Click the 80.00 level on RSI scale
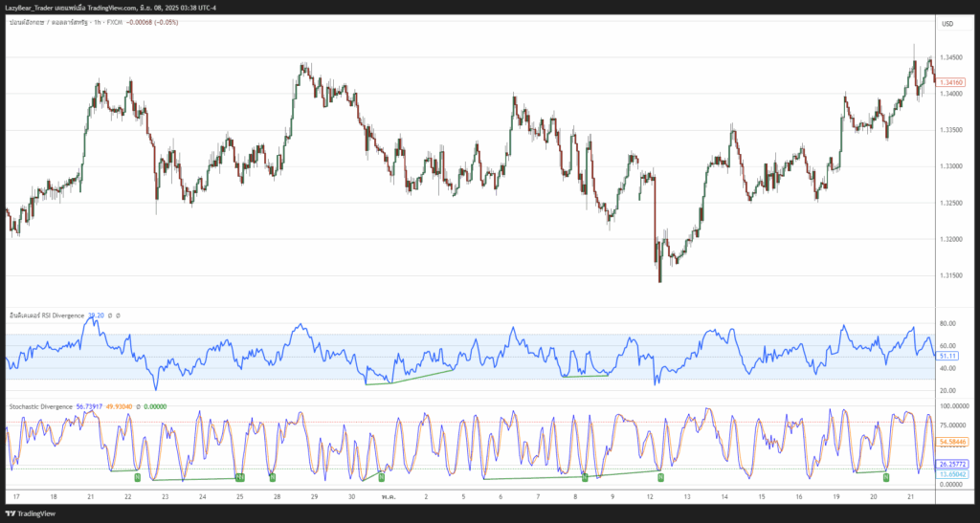The image size is (980, 523). 947,324
